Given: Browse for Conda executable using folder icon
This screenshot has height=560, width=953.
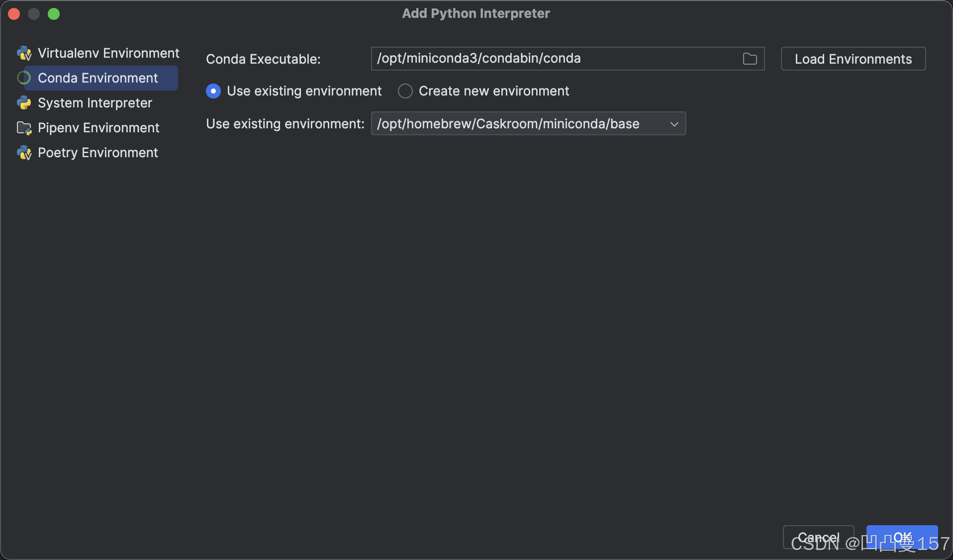Looking at the screenshot, I should coord(749,58).
